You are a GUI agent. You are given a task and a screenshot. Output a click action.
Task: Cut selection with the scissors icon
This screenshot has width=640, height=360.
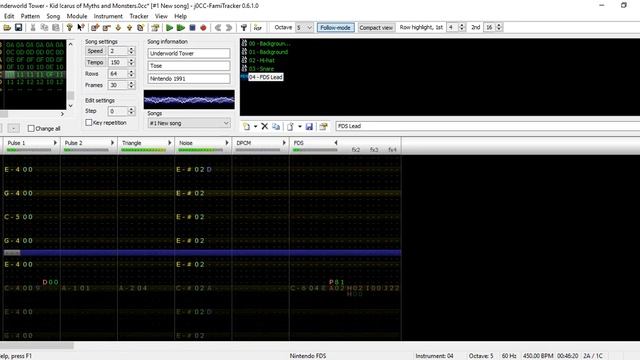[x=33, y=28]
